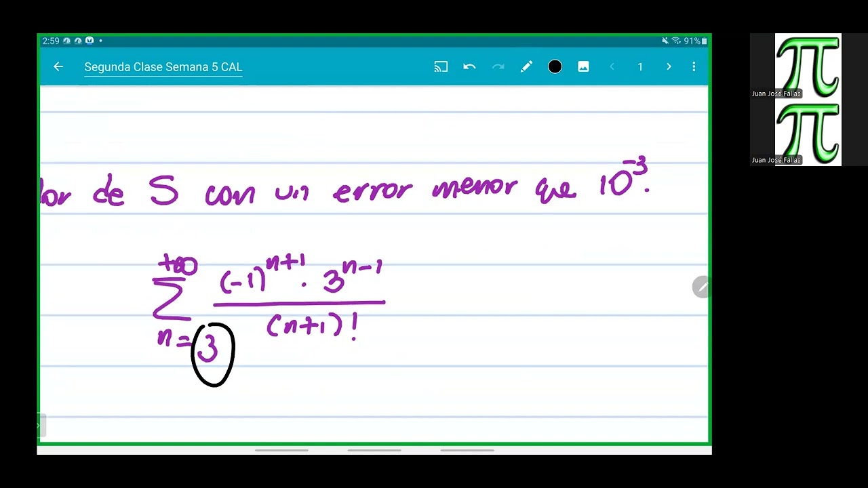Tap the floating pencil edge handle
The height and width of the screenshot is (488, 868).
pyautogui.click(x=701, y=287)
